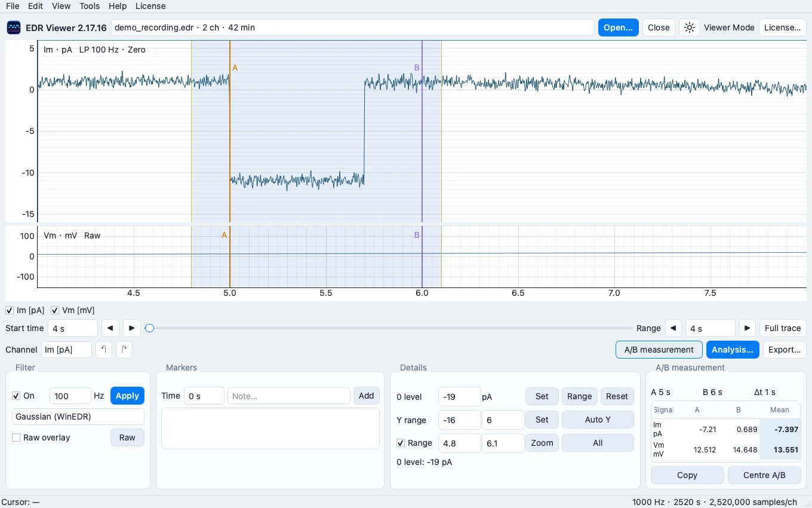Select cursor B line on Im trace
The image size is (812, 508).
coord(422,131)
